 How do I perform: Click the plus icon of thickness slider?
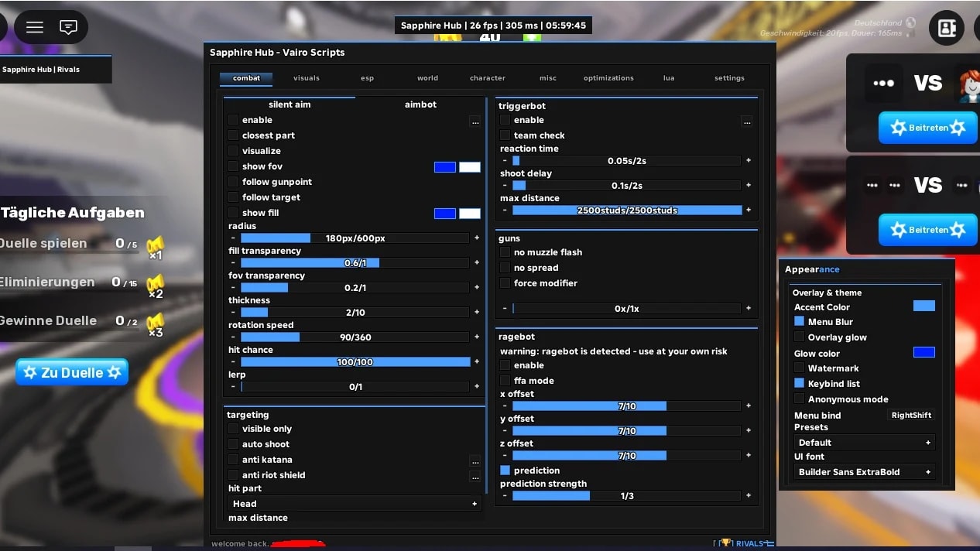[x=476, y=313]
